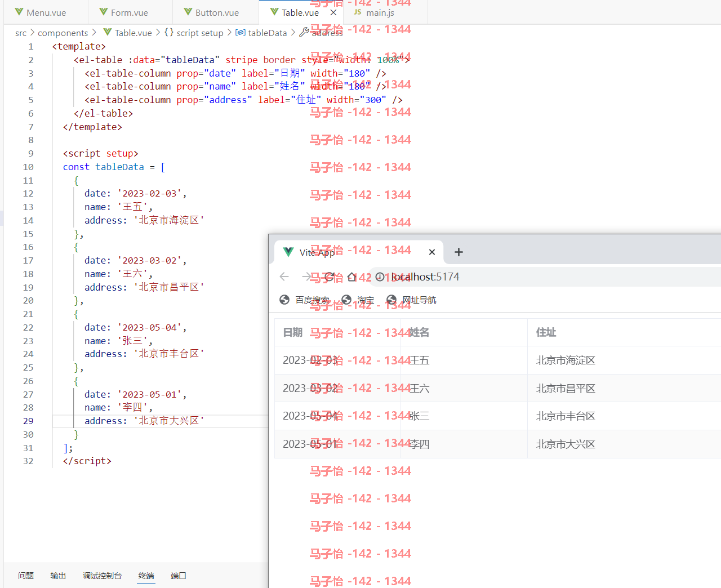Click the 北京市昌平区 table cell

[x=624, y=389]
